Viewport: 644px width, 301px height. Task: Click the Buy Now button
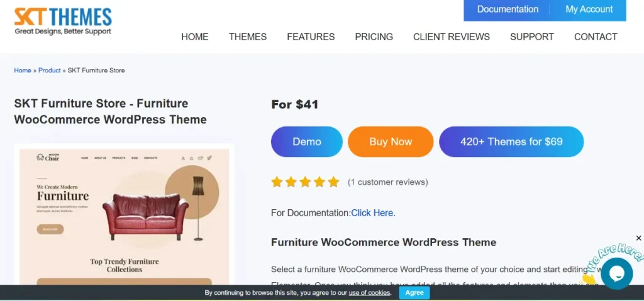[391, 141]
